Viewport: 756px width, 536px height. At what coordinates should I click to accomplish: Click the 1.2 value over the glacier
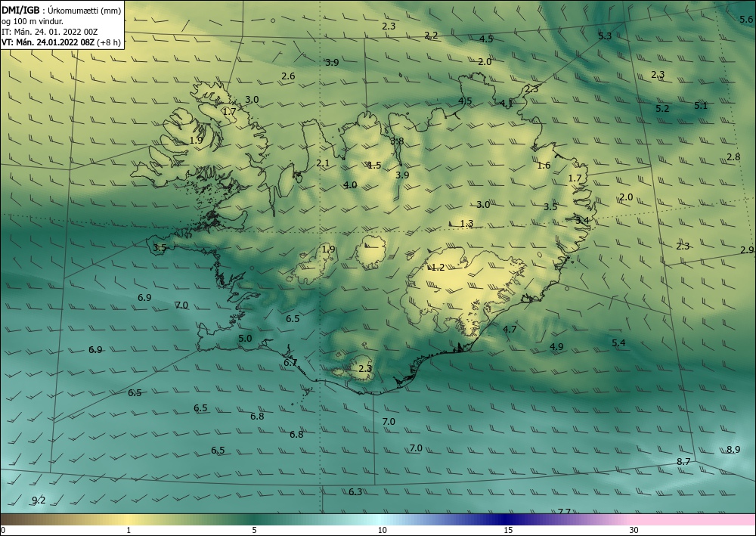tap(438, 268)
